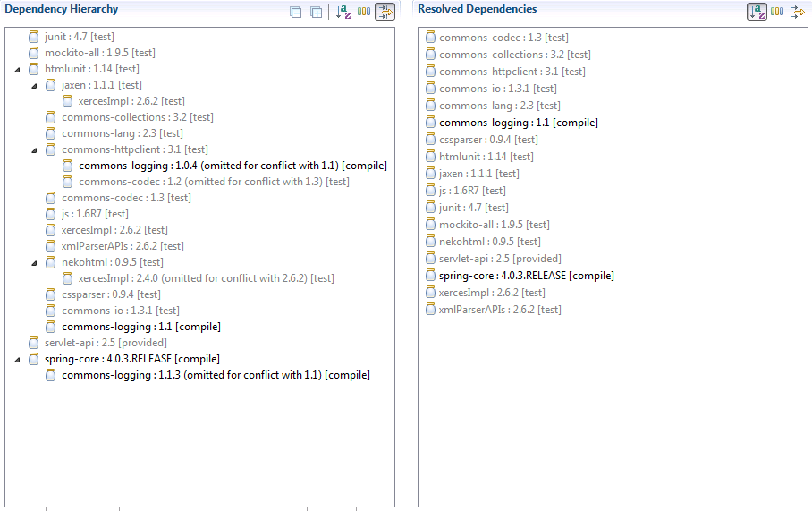This screenshot has height=511, width=812.
Task: Click the Expand All toolbar icon
Action: (316, 13)
